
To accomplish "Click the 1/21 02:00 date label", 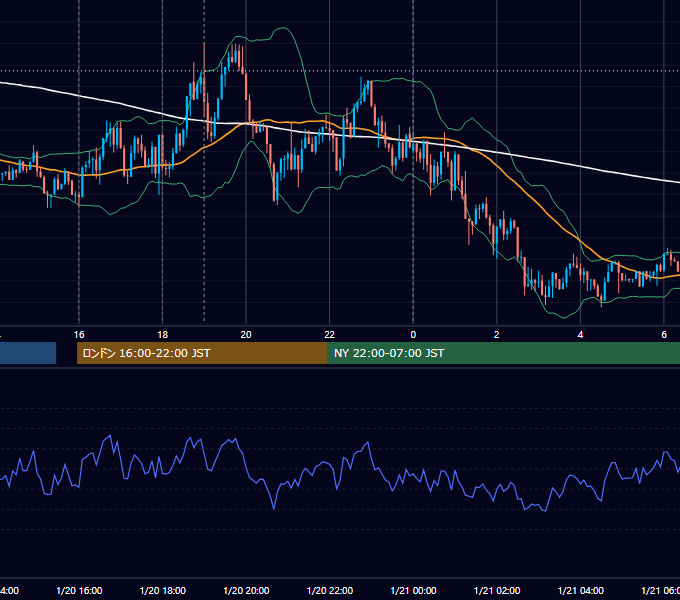I will [x=497, y=590].
